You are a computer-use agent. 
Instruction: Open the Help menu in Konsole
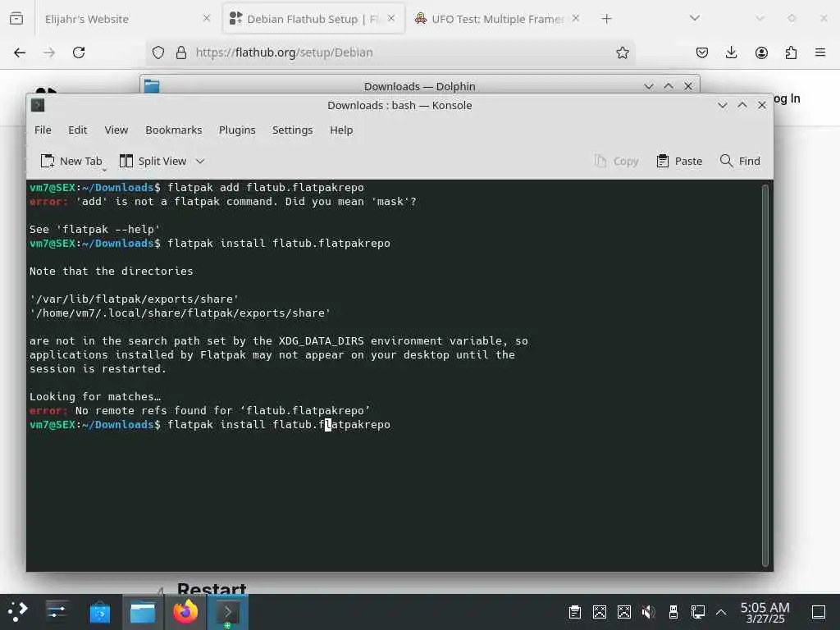click(341, 130)
